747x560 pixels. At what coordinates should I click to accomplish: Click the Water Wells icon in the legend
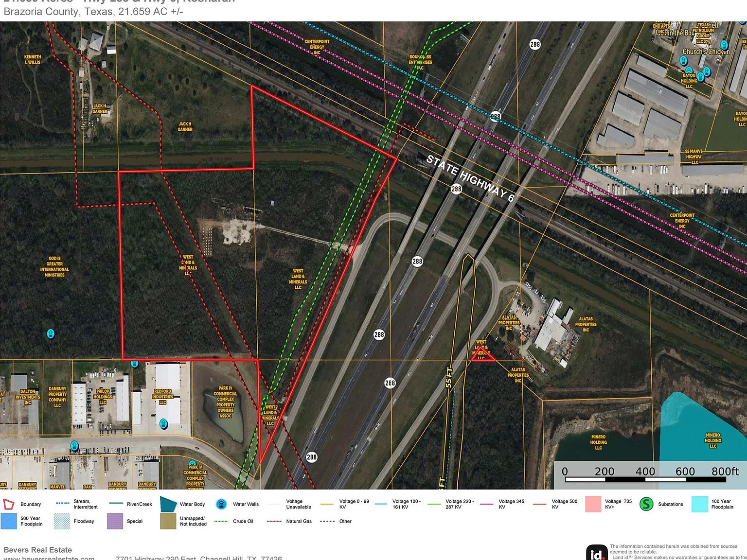[222, 504]
